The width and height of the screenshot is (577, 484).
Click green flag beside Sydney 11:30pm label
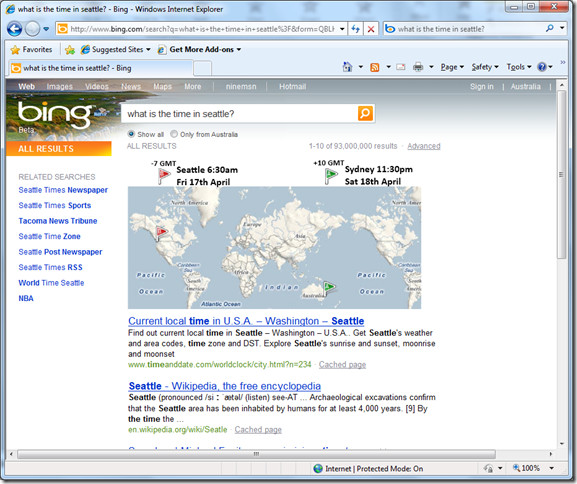(331, 176)
